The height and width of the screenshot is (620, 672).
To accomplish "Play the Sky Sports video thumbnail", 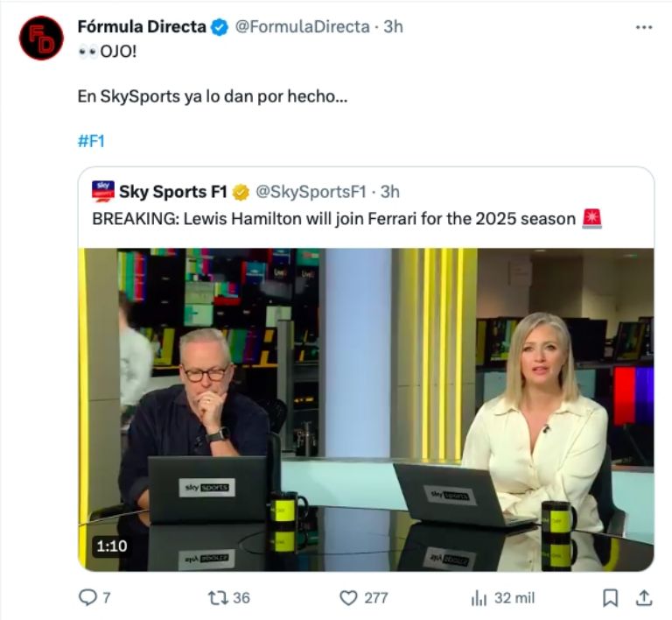I will pyautogui.click(x=366, y=409).
